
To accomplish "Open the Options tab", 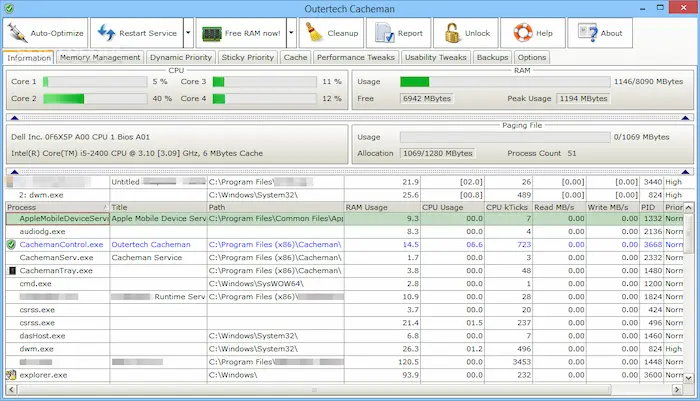I will tap(532, 57).
